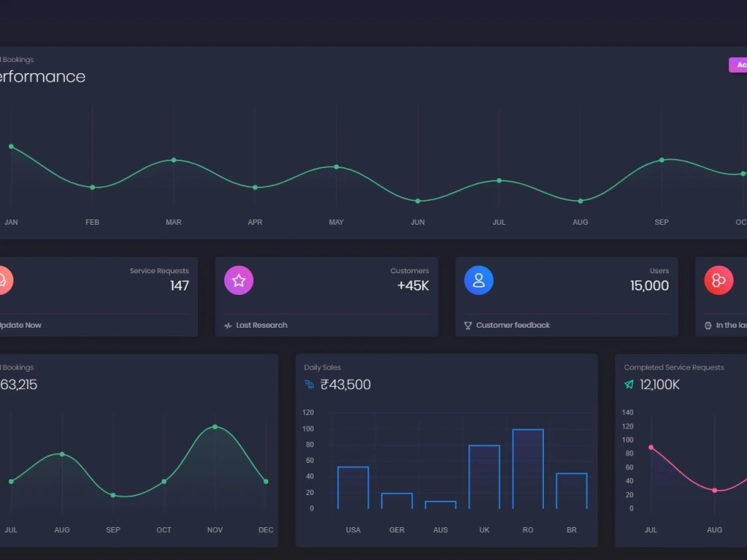Image resolution: width=747 pixels, height=560 pixels.
Task: Click the 12,100K completed requests value
Action: [660, 385]
